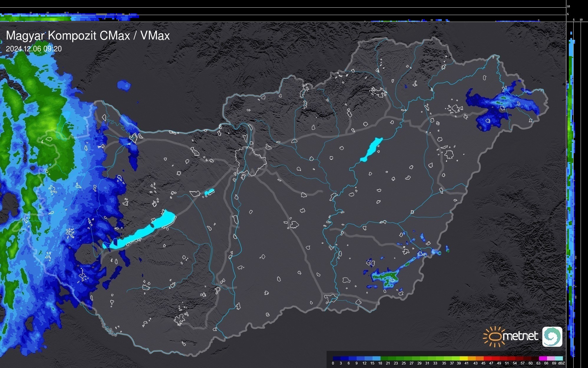Click the 2024.12.06 09:20 timestamp
Screen dimensions: 588x368
[x=34, y=49]
